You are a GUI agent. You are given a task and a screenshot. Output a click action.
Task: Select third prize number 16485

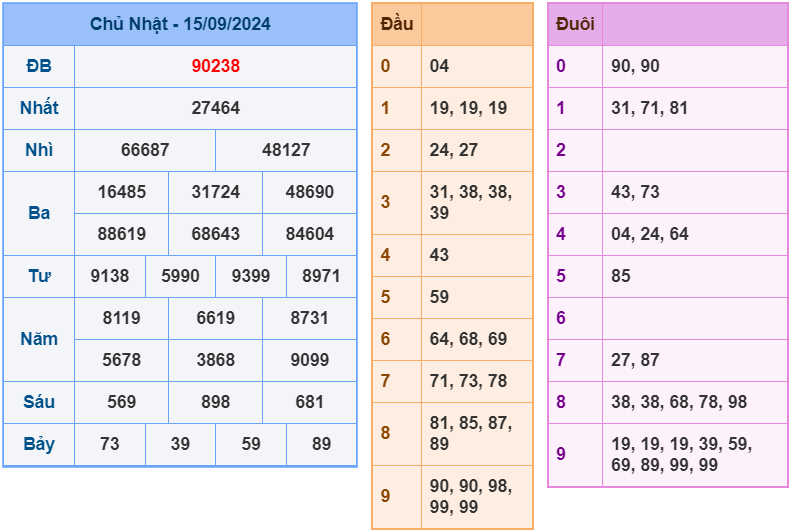(x=122, y=191)
